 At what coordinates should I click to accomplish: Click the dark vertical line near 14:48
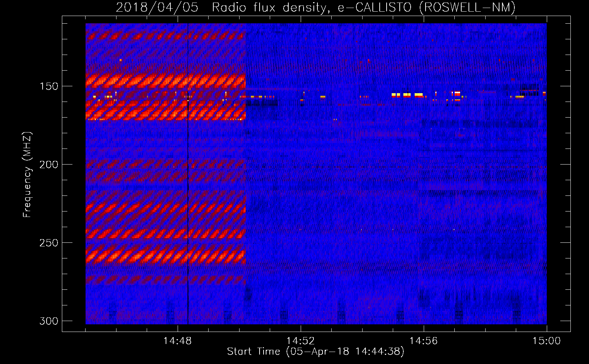tap(188, 174)
